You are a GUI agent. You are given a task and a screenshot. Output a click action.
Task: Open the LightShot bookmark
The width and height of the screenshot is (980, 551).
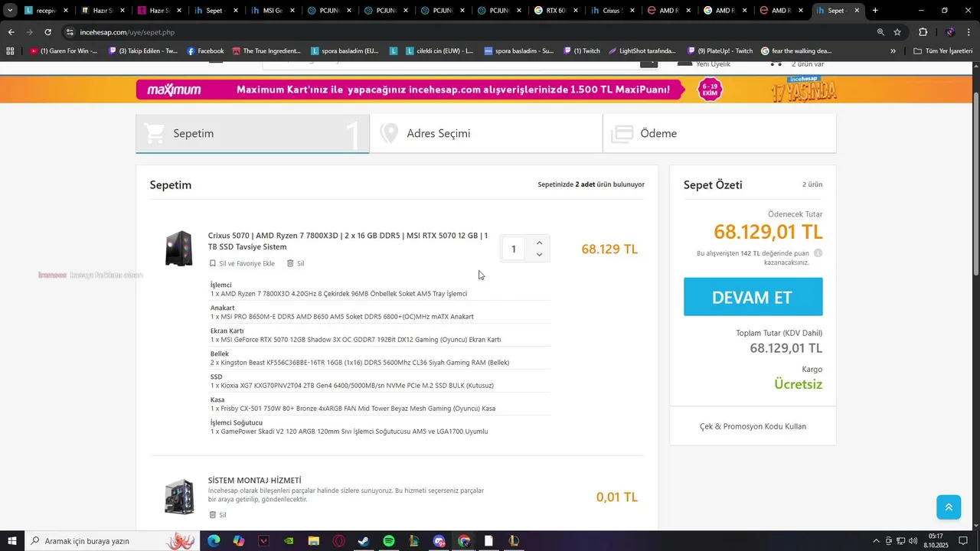pyautogui.click(x=642, y=51)
